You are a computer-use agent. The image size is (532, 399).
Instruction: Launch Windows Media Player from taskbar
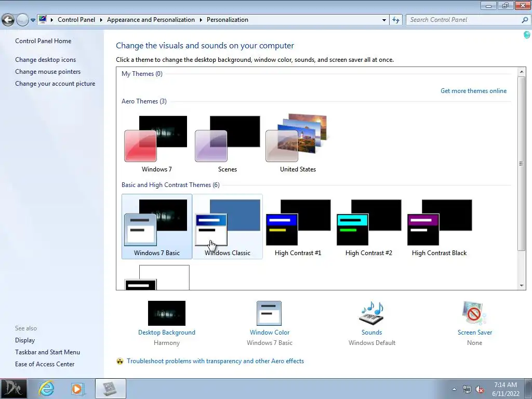(x=77, y=389)
